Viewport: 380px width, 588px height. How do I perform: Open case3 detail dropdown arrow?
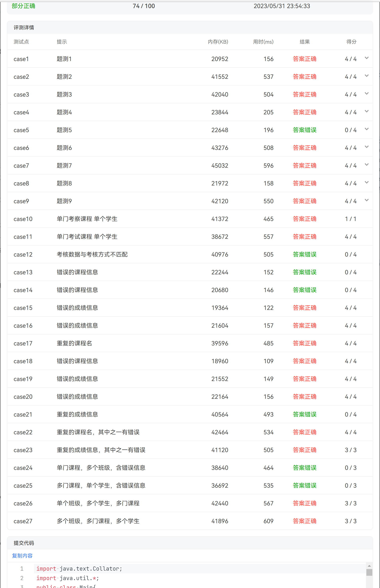366,94
